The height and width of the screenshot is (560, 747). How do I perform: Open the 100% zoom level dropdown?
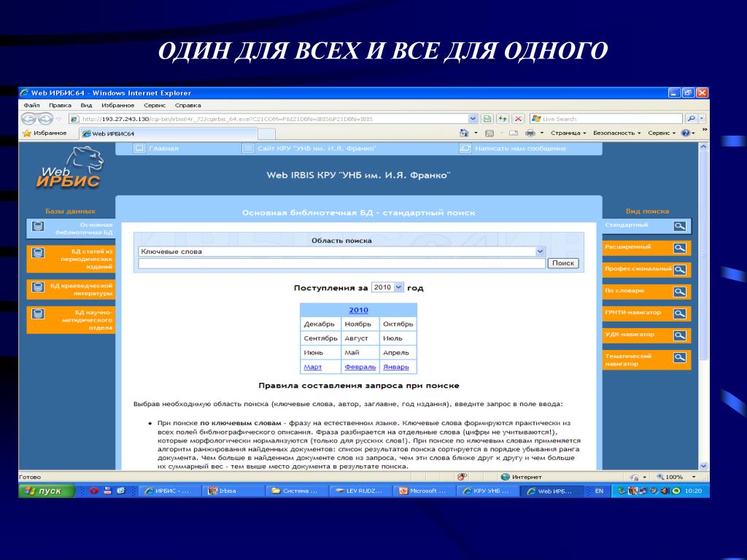click(694, 477)
